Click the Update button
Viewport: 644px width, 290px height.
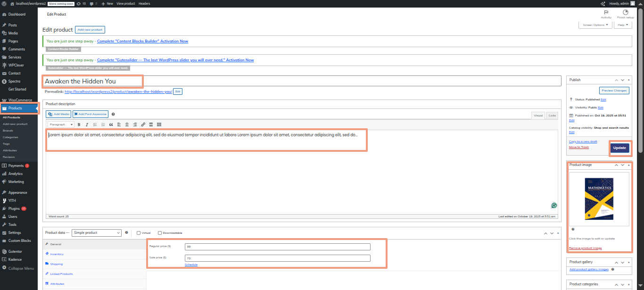click(619, 148)
